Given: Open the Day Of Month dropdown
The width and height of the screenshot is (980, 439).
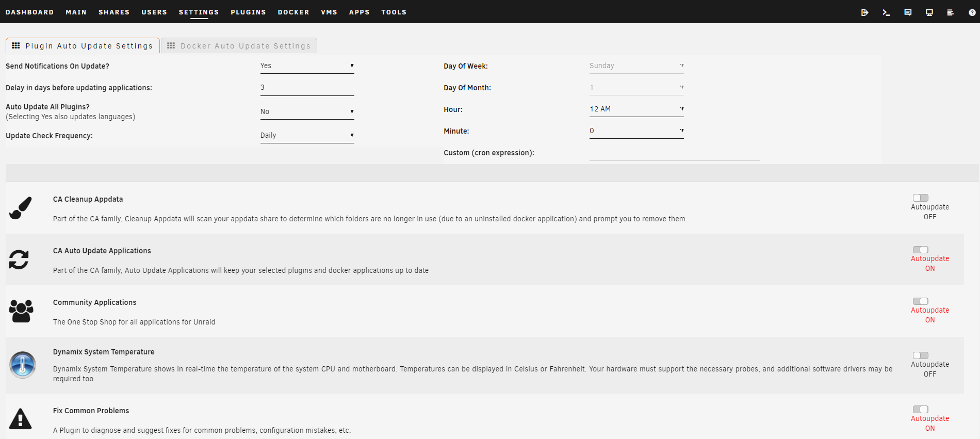Looking at the screenshot, I should coord(636,88).
